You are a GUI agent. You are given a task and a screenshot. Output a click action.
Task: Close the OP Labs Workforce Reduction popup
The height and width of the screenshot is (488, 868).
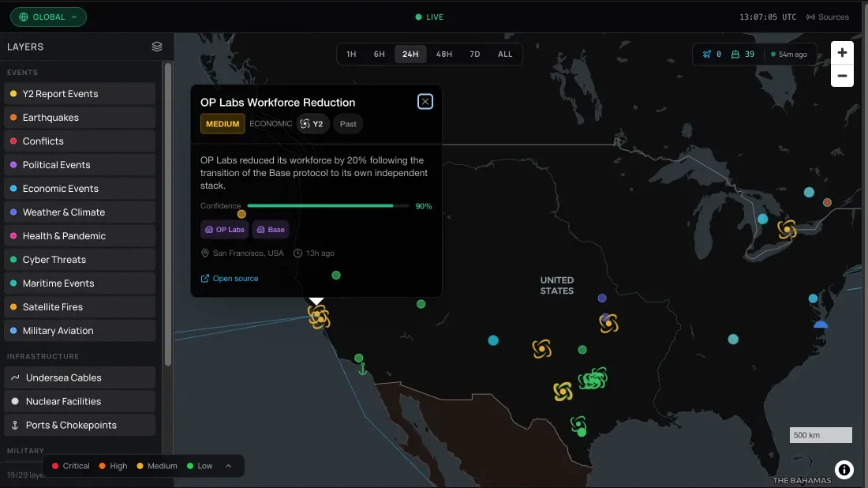[x=425, y=101]
